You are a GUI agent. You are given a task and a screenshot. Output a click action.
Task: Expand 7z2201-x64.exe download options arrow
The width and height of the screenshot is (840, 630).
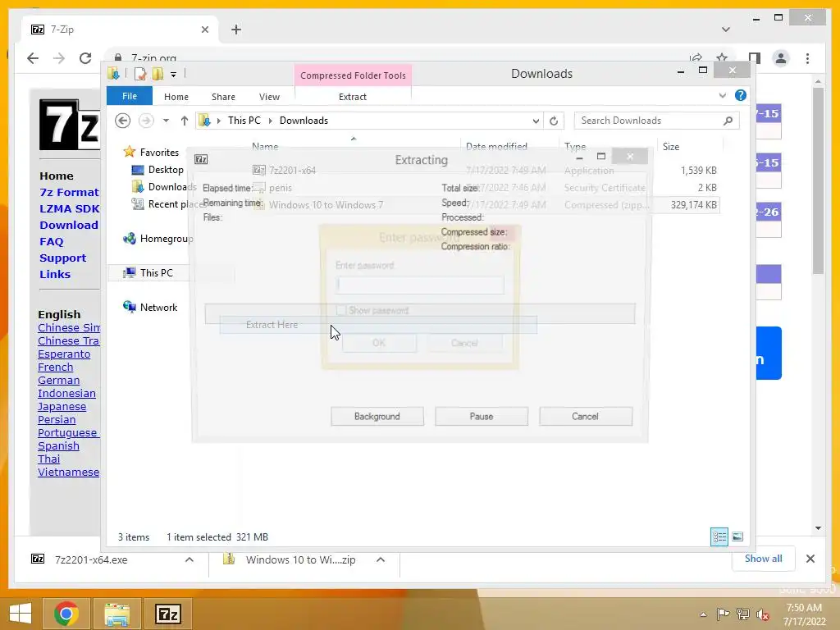tap(189, 559)
